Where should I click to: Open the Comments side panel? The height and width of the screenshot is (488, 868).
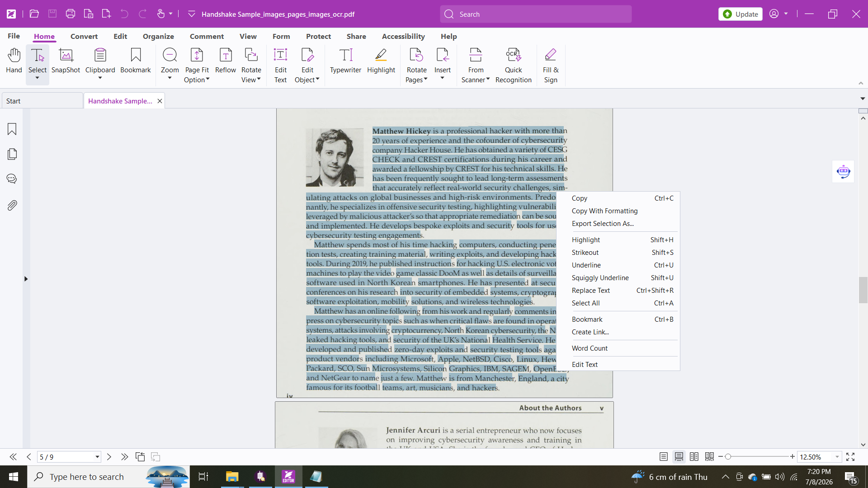click(x=12, y=179)
